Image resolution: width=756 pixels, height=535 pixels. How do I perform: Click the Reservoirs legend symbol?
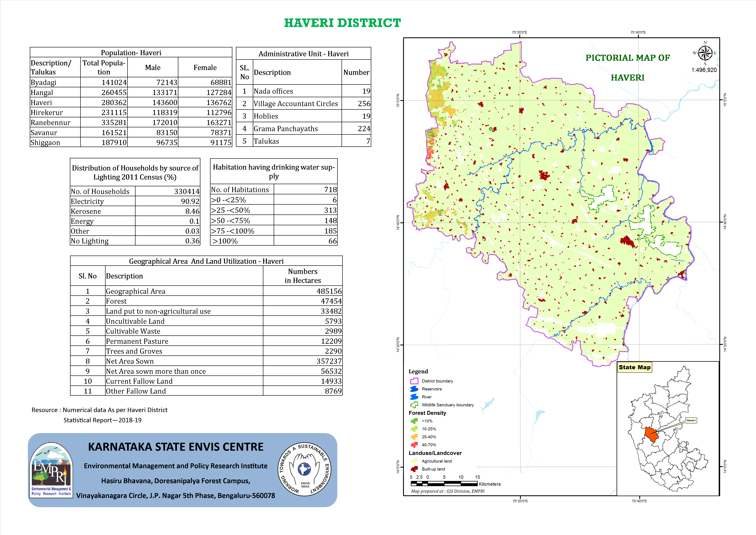click(x=414, y=389)
